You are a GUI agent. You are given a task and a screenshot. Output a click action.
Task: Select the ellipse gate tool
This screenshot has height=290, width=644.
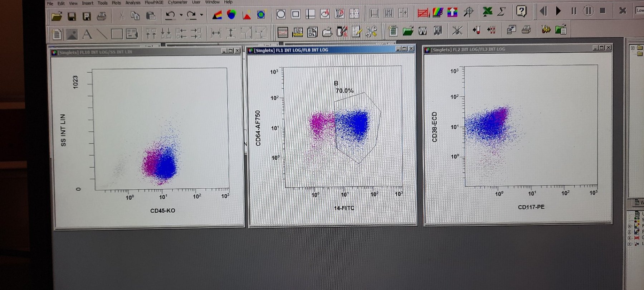coord(281,14)
